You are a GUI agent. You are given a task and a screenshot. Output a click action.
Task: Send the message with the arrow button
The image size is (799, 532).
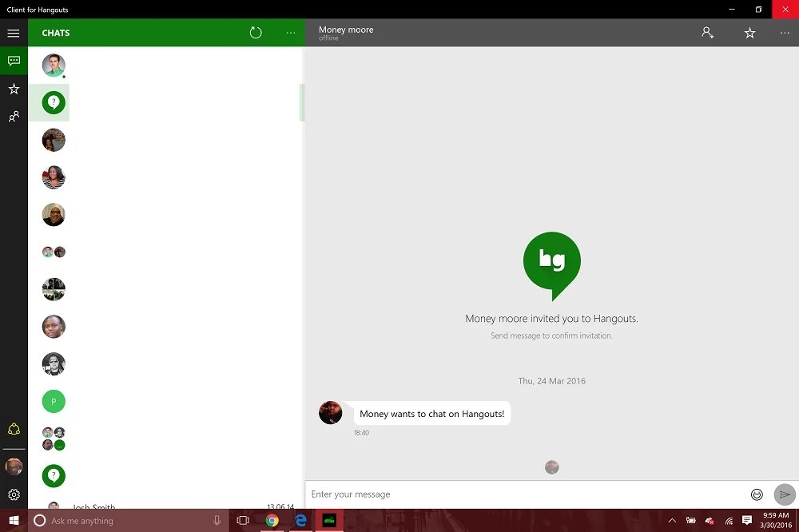(x=785, y=494)
